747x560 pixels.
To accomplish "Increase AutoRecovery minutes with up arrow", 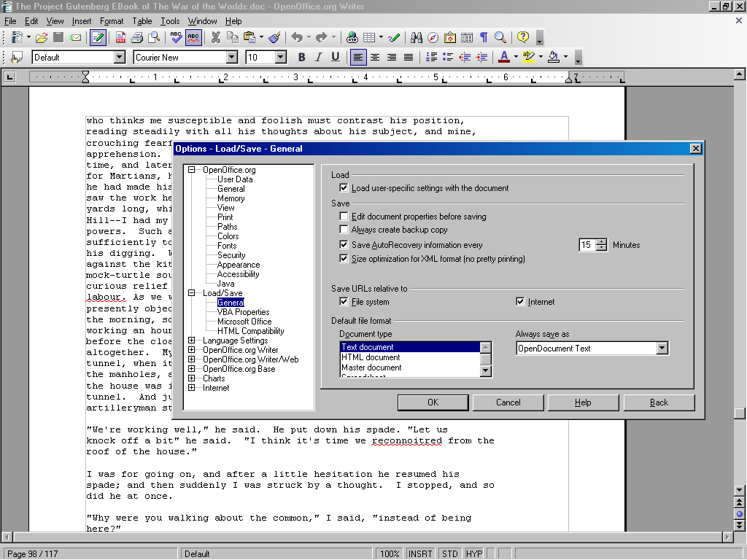I will [601, 242].
